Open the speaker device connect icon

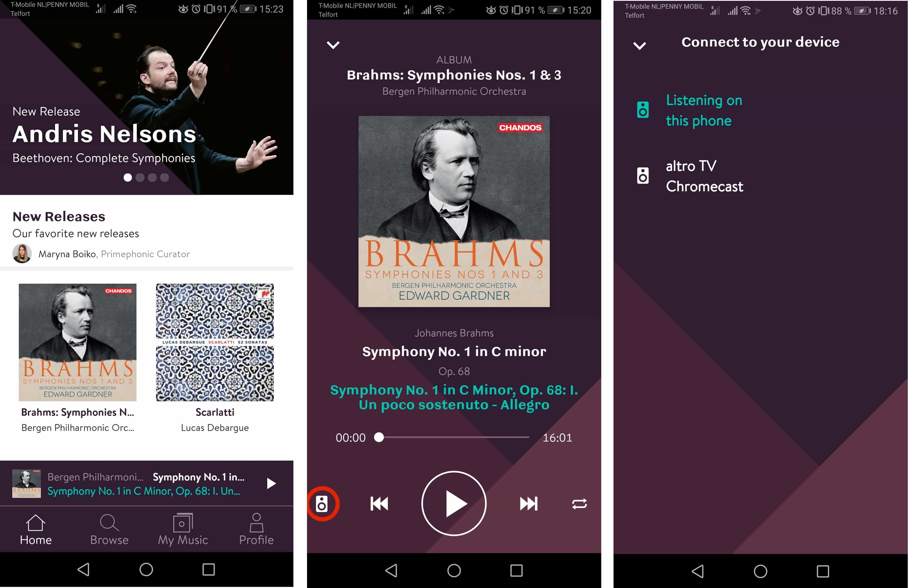322,504
